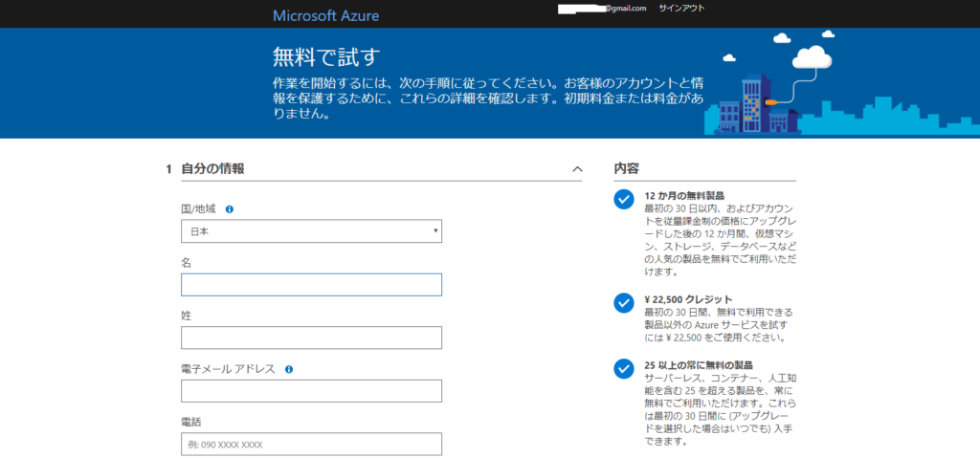
Task: Open the account email in the header
Action: point(602,9)
